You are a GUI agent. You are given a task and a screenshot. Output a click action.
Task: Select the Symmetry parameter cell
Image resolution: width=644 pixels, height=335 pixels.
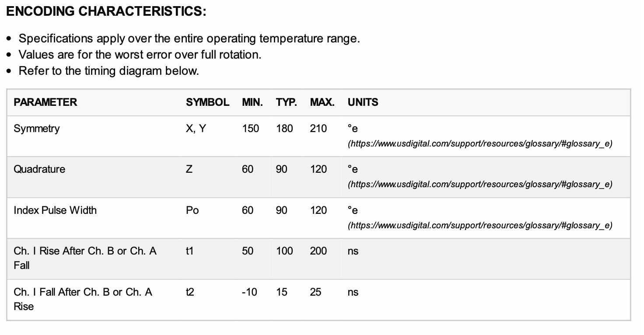point(37,129)
